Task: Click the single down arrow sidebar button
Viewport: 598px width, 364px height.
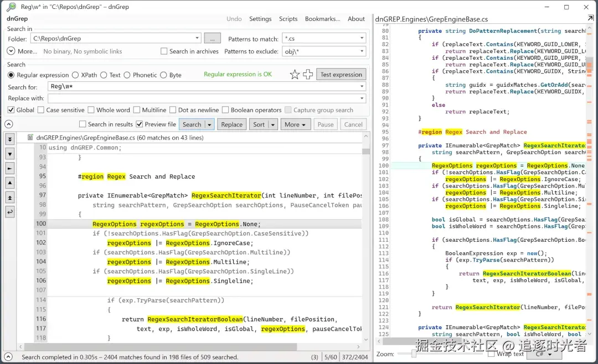Action: (x=10, y=154)
